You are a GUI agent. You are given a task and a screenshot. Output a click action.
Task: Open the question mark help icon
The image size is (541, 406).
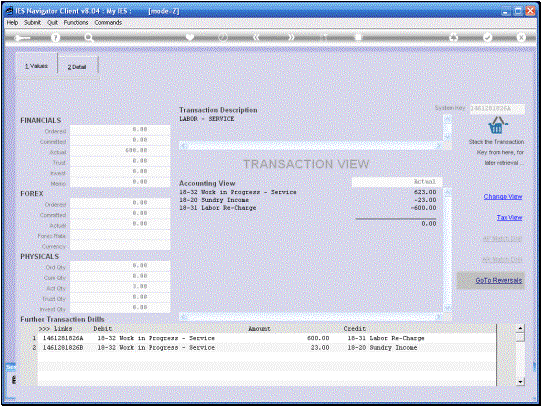point(55,38)
